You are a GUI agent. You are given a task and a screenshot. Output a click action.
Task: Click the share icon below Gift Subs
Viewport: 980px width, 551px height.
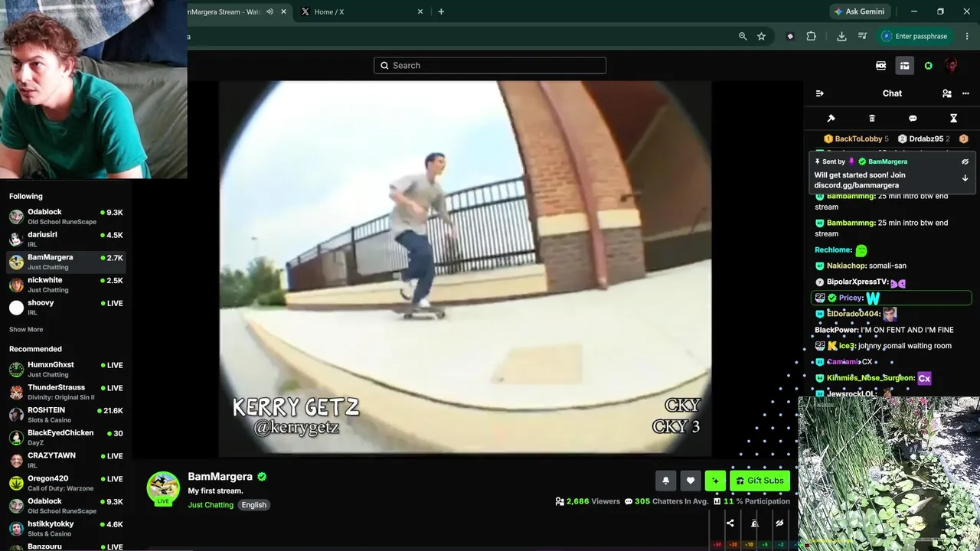pyautogui.click(x=730, y=523)
